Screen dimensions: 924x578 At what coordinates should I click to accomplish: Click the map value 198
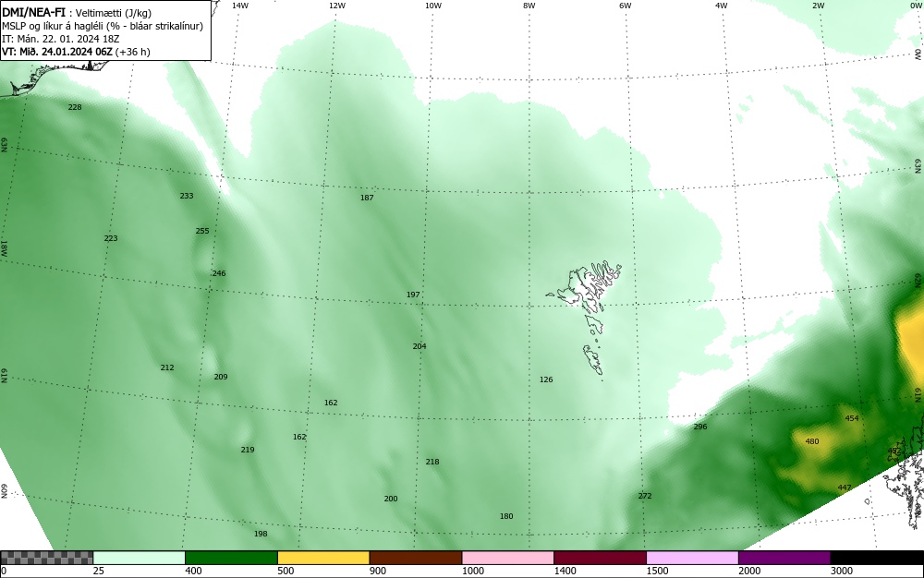[261, 534]
